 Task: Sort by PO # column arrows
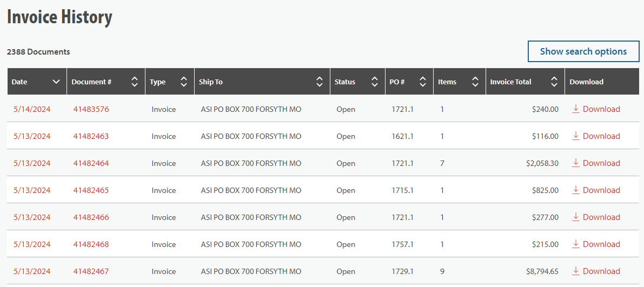[423, 82]
